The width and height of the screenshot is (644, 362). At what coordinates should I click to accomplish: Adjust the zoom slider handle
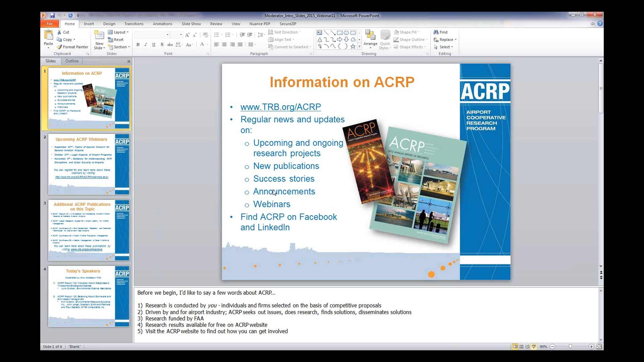coord(570,347)
